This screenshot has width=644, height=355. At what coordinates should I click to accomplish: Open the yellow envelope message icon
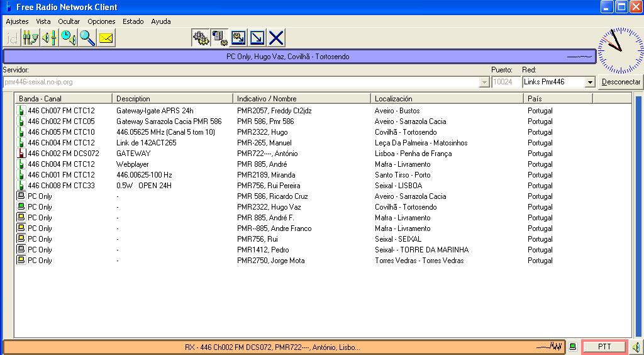tap(106, 38)
